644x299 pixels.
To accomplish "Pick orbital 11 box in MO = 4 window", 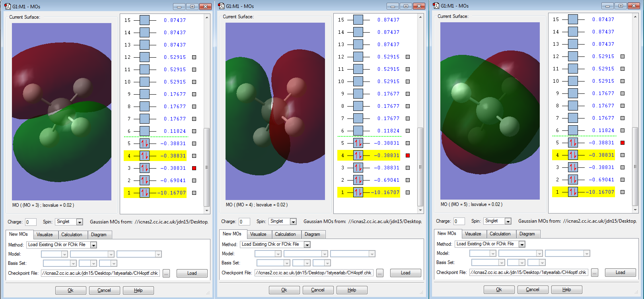I will click(358, 69).
